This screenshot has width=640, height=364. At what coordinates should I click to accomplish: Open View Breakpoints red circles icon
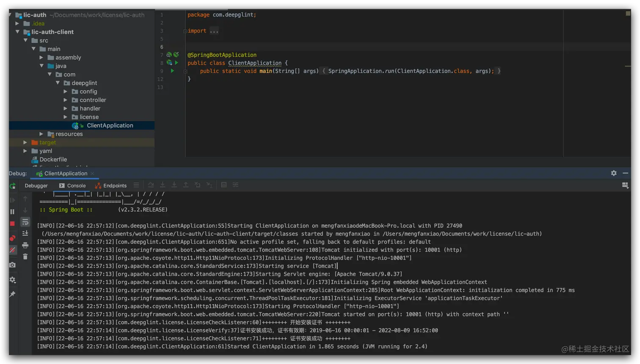pyautogui.click(x=12, y=238)
